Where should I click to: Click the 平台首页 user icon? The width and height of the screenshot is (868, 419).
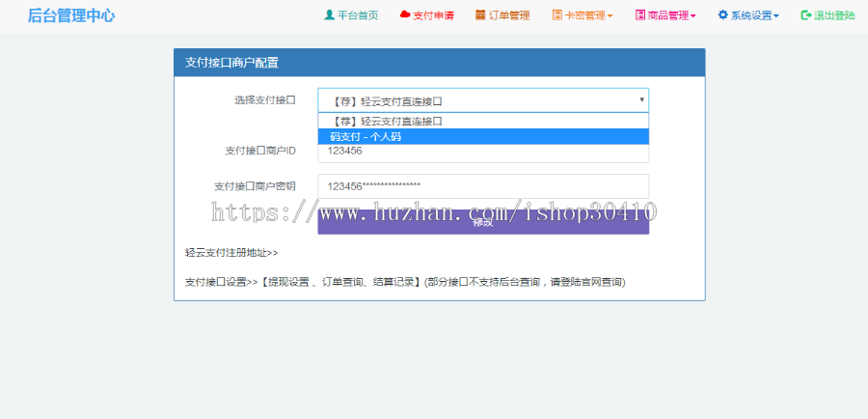coord(330,15)
